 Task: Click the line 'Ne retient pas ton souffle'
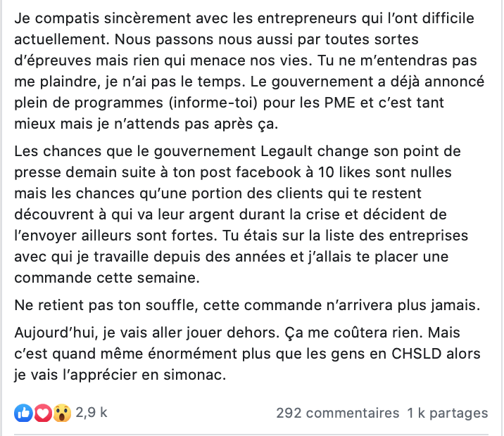coord(247,305)
